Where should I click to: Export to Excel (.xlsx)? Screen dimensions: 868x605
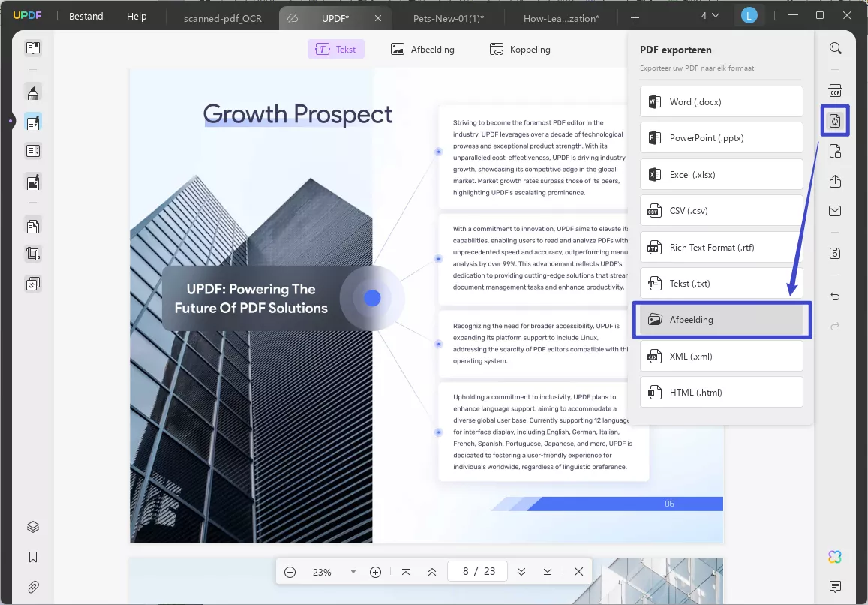point(721,174)
